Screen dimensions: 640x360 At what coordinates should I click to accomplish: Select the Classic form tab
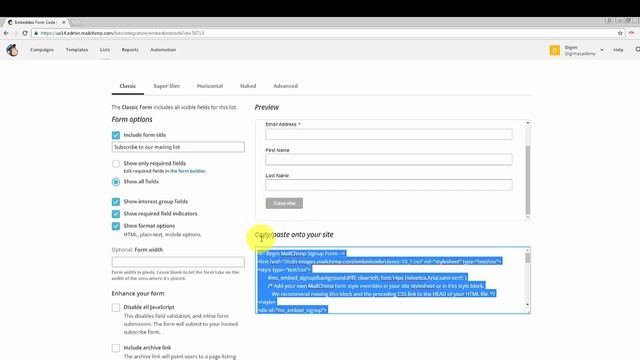pos(128,86)
